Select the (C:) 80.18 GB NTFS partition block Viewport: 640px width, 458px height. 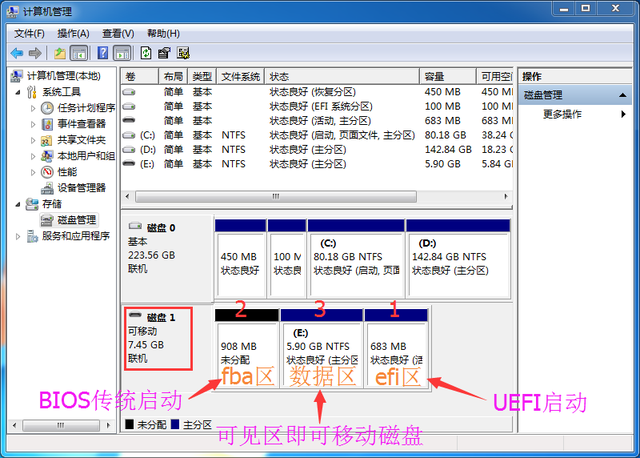[x=356, y=258]
